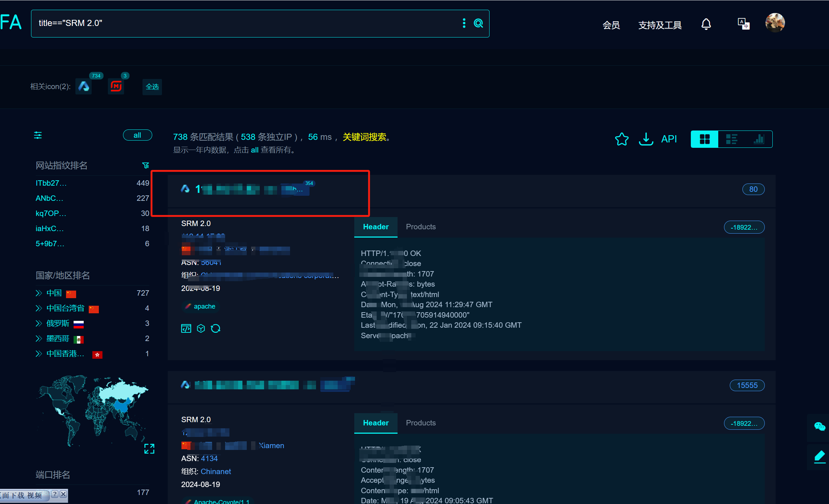Image resolution: width=829 pixels, height=504 pixels.
Task: Switch to list view layout
Action: pyautogui.click(x=732, y=139)
